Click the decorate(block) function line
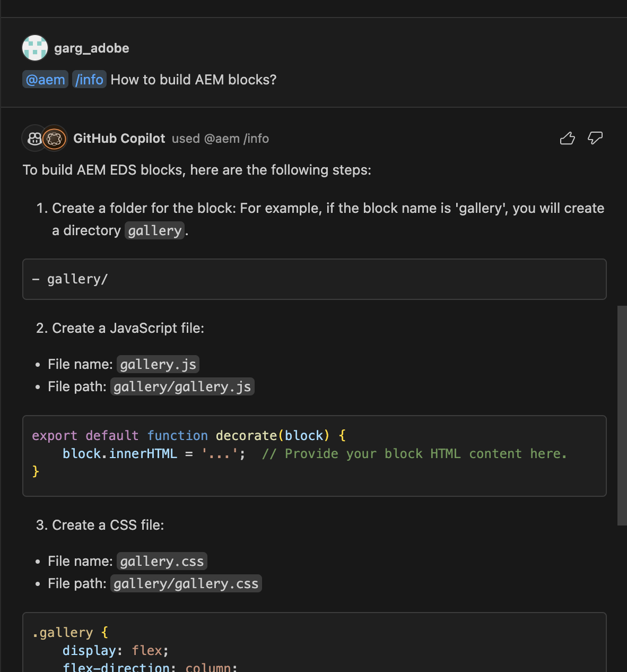Image resolution: width=627 pixels, height=672 pixels. [x=189, y=436]
